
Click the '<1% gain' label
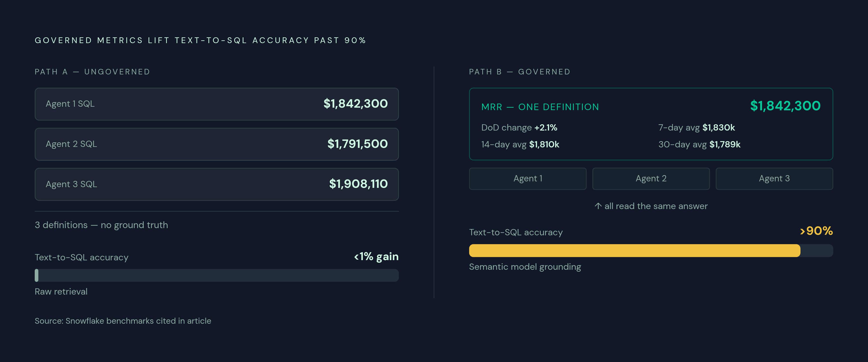click(376, 257)
